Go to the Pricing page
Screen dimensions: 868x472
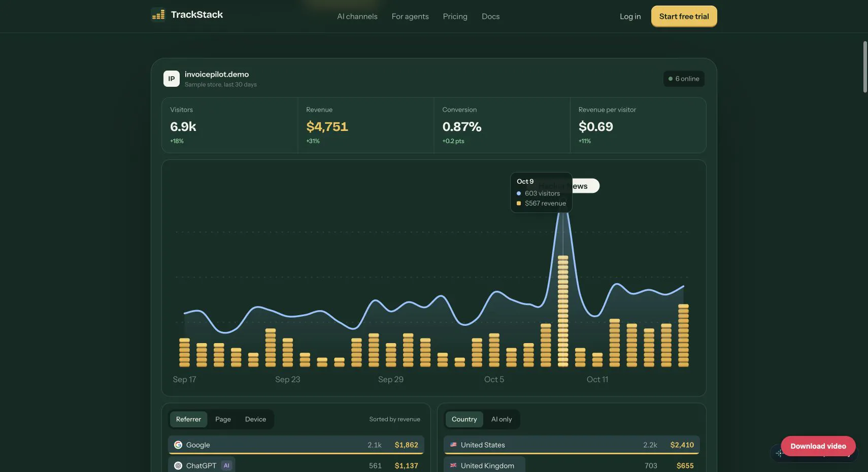tap(455, 16)
